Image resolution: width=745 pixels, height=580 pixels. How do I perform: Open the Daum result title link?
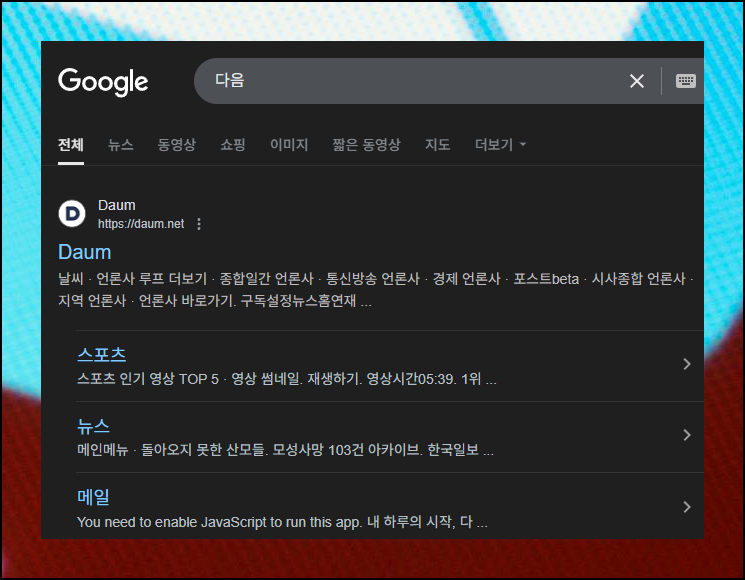point(85,252)
